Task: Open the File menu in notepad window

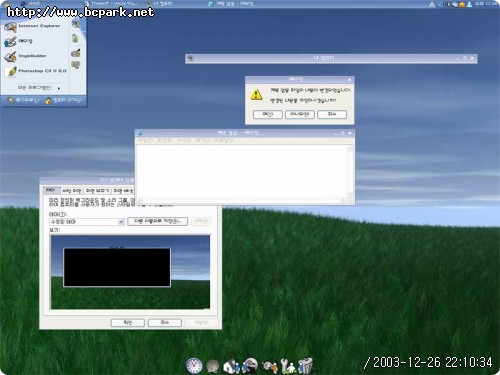Action: [145, 141]
